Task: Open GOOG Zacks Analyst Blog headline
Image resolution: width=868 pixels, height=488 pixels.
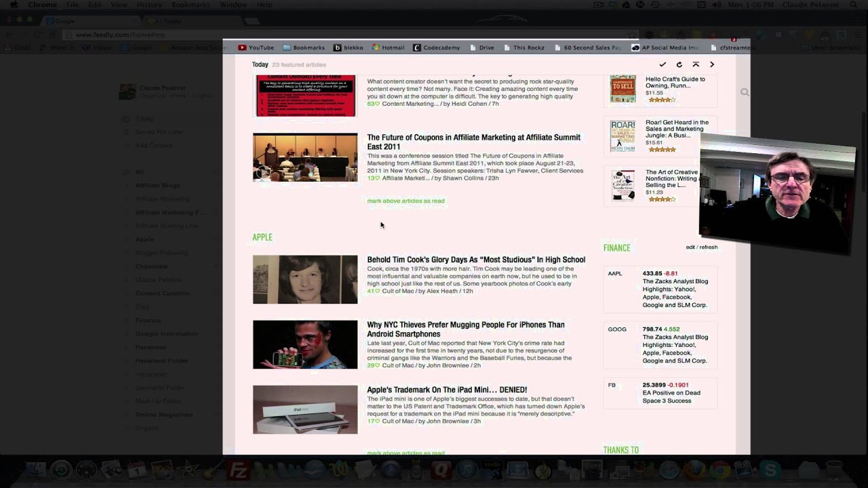Action: pyautogui.click(x=675, y=348)
